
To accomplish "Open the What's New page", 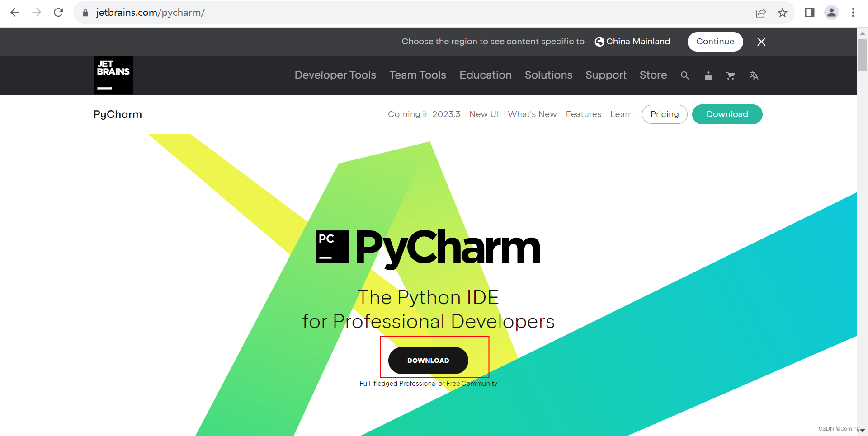I will tap(532, 114).
